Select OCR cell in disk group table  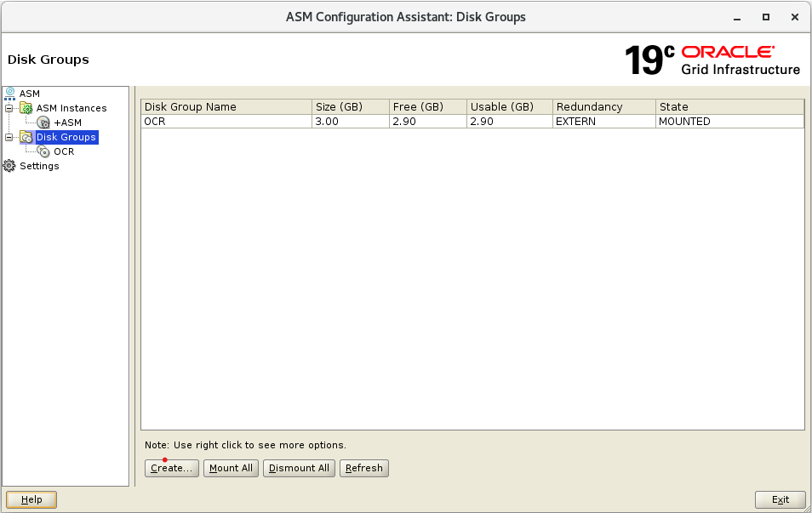226,121
